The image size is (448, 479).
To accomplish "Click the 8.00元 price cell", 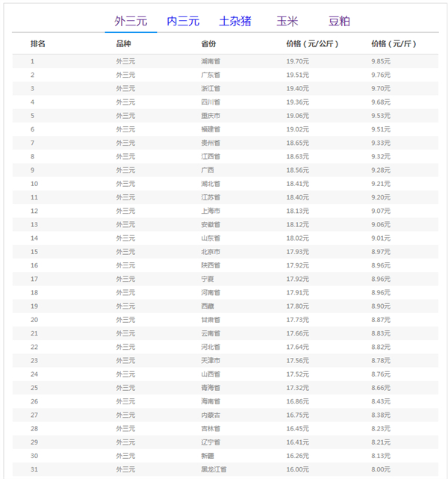I will [x=381, y=469].
